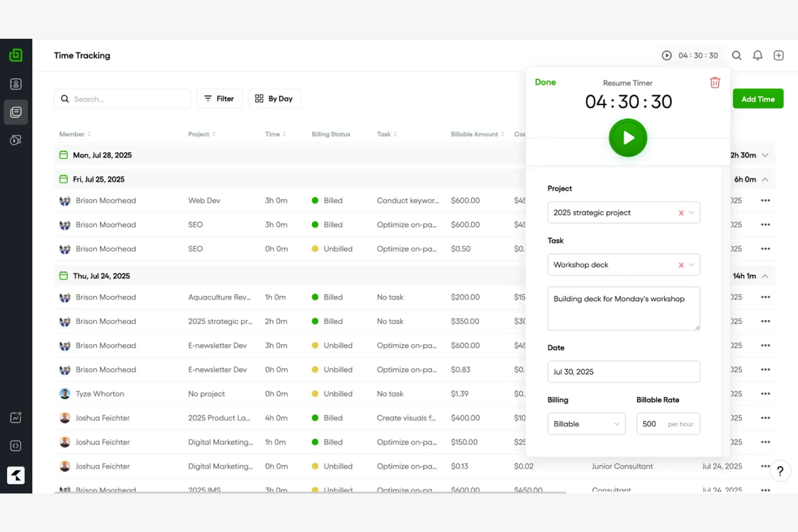Click the calendar icon beside Fri, Jul 25

[64, 178]
